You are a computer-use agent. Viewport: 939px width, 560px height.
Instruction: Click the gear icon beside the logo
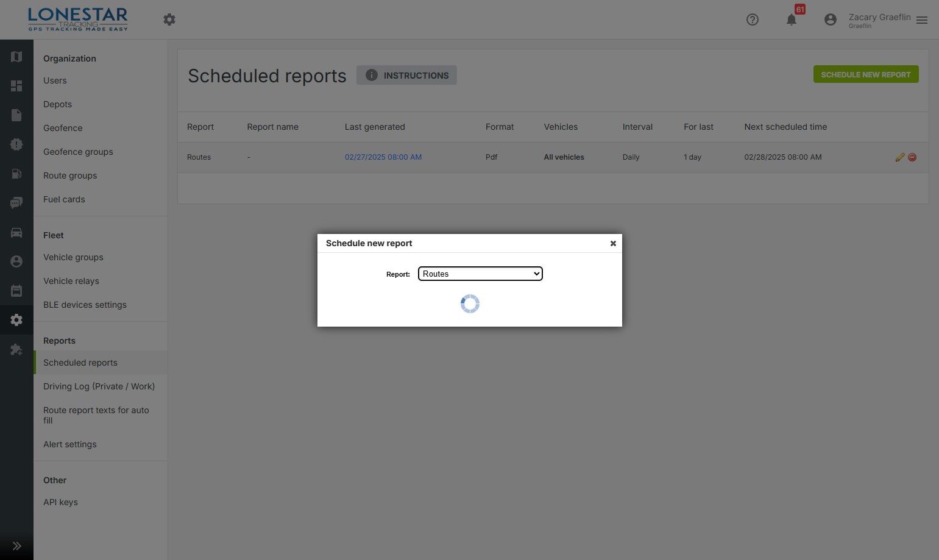pos(169,19)
